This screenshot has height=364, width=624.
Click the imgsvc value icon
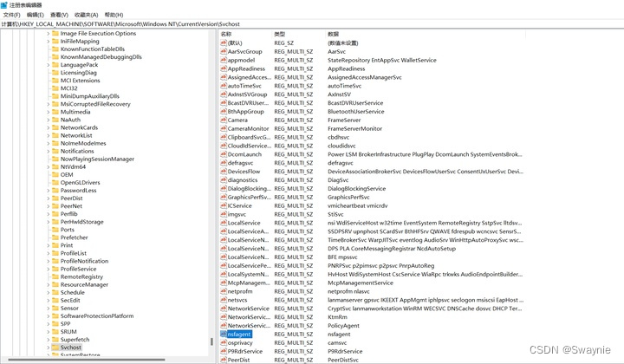tap(224, 214)
